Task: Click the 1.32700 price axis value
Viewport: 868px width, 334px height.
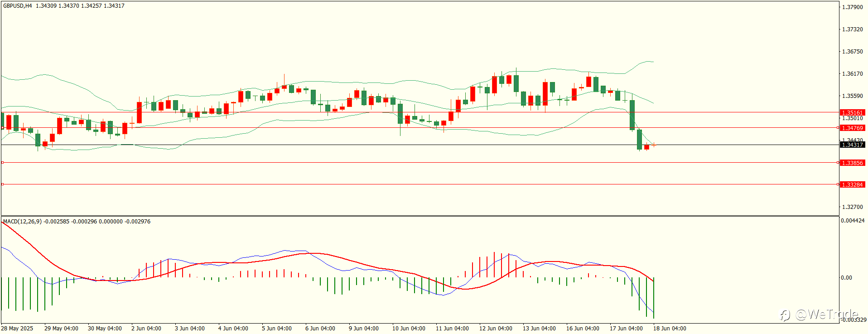Action: pos(852,207)
